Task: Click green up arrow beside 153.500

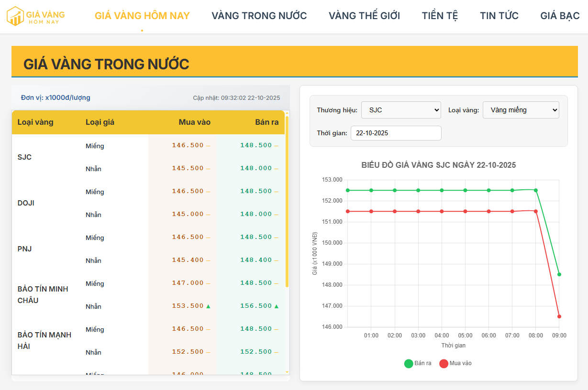Action: [208, 306]
